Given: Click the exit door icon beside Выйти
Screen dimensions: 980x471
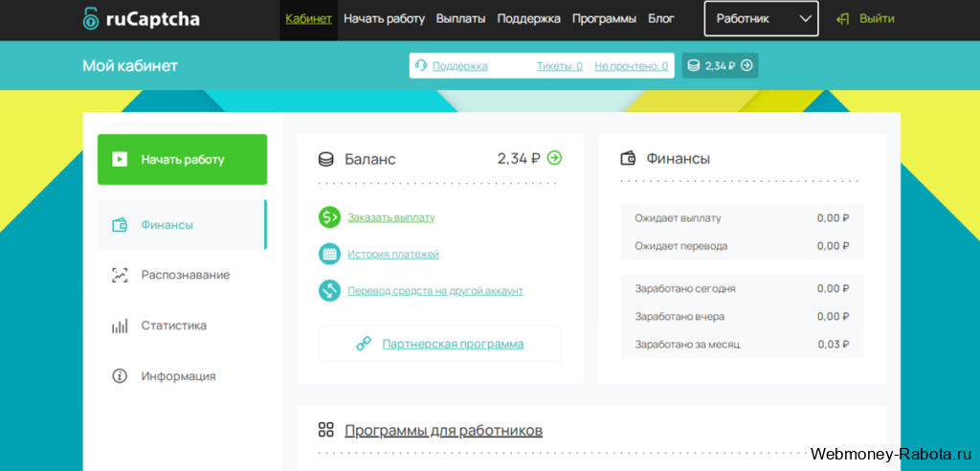Looking at the screenshot, I should pos(843,19).
